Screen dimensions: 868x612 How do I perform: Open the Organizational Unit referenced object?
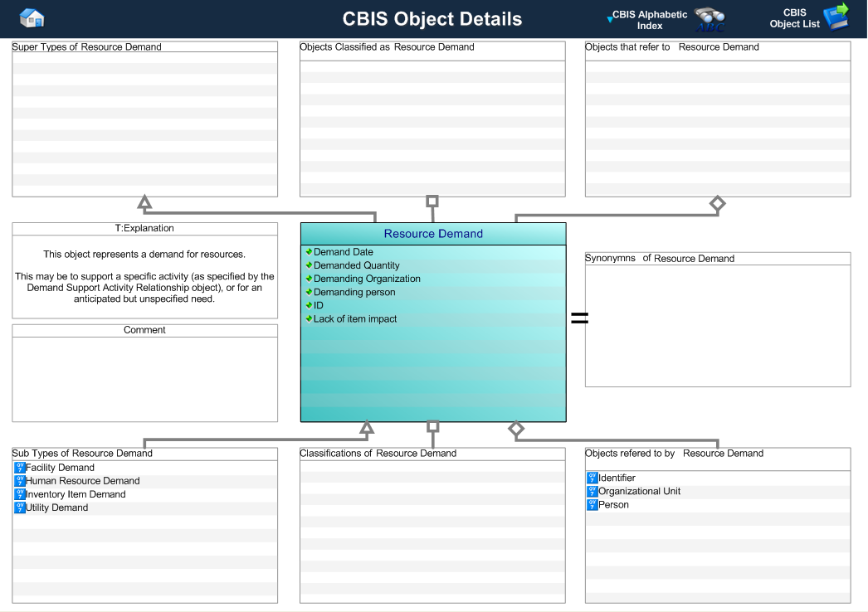(639, 491)
